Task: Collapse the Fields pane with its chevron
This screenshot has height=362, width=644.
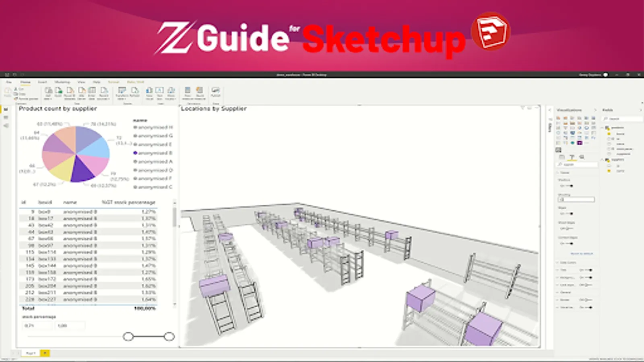Action: click(x=640, y=110)
